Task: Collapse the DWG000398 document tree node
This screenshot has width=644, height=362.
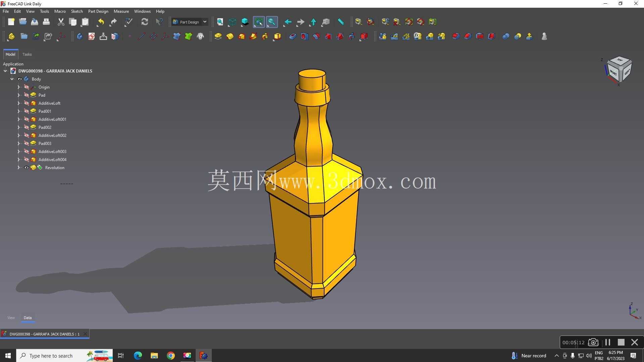Action: tap(5, 71)
